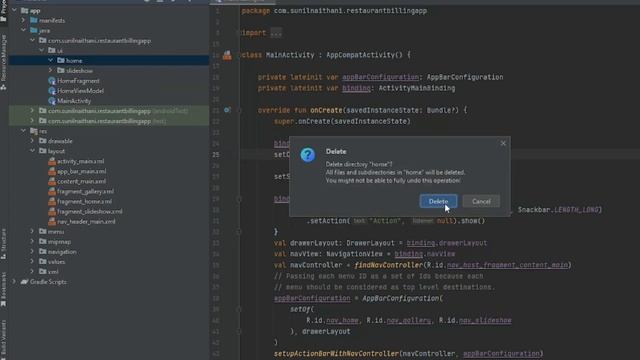This screenshot has height=360, width=640.
Task: Click the question mark icon in Delete dialog
Action: 307,155
